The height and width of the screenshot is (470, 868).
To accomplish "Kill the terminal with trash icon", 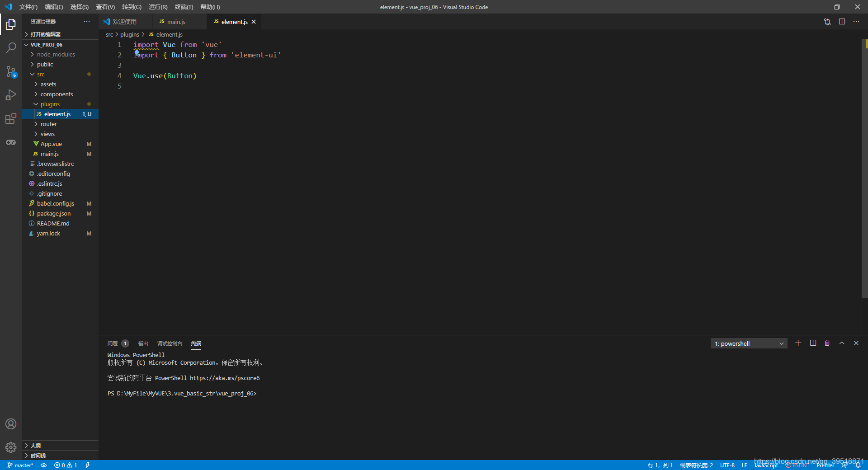I will pyautogui.click(x=827, y=343).
